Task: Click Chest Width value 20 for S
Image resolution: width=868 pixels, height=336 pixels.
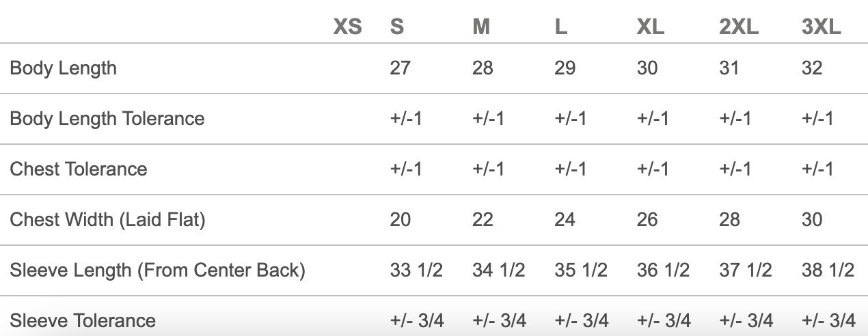Action: click(x=400, y=220)
